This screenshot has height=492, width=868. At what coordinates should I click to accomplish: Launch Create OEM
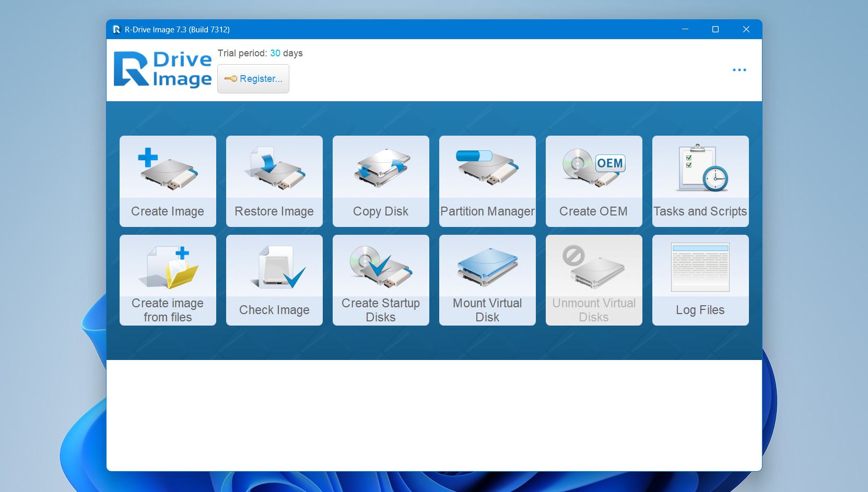coord(593,181)
